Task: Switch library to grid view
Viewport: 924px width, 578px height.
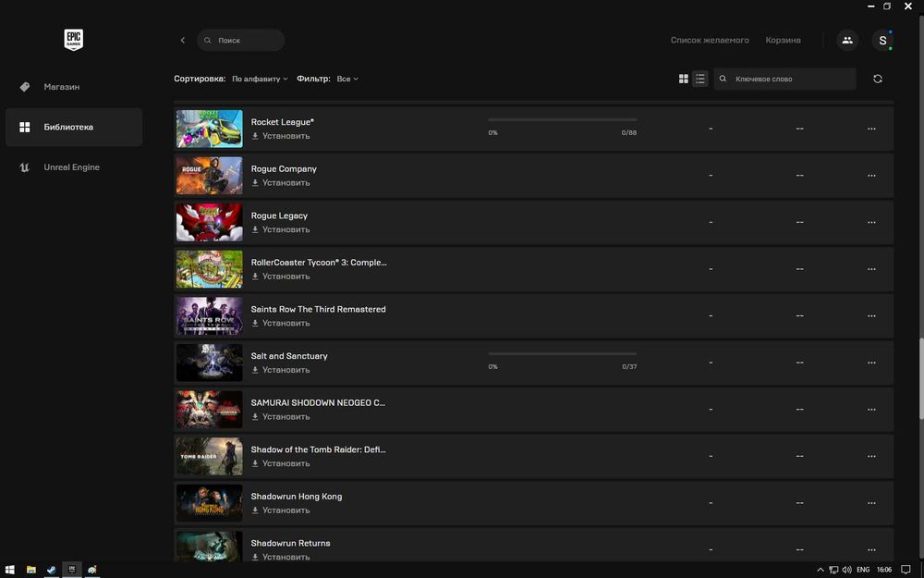Action: (684, 79)
